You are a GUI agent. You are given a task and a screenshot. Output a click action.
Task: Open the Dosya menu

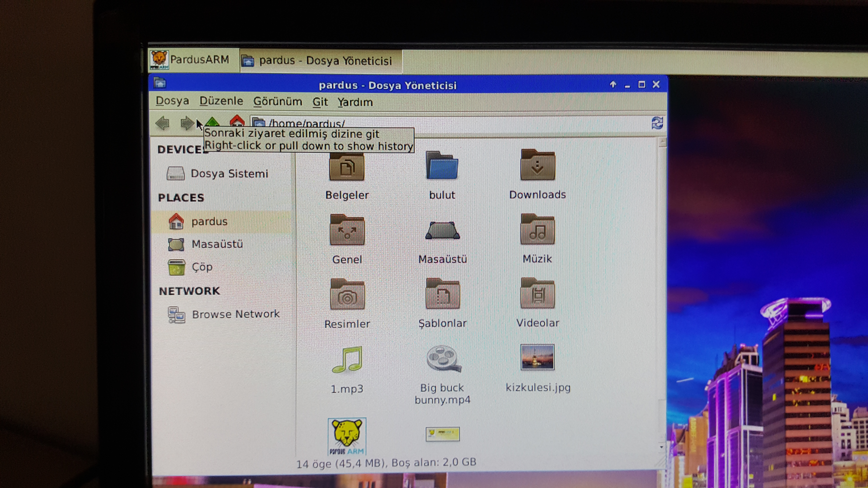172,101
